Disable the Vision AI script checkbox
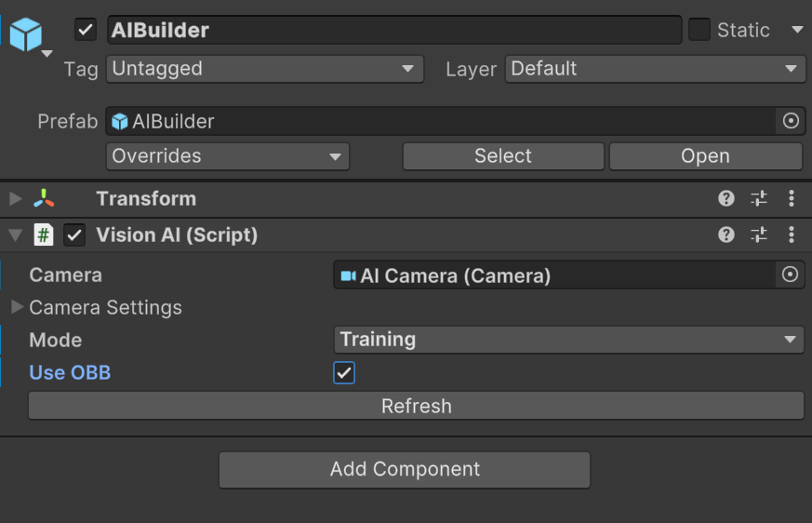The height and width of the screenshot is (523, 812). coord(74,235)
